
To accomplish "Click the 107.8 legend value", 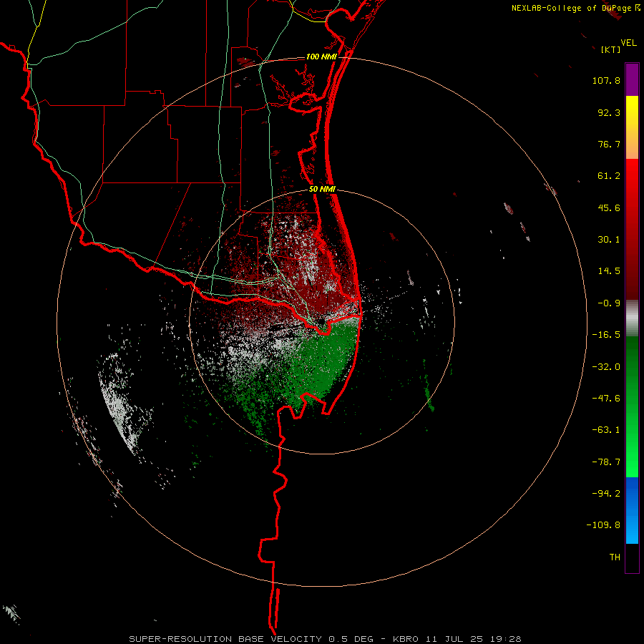I will 606,80.
